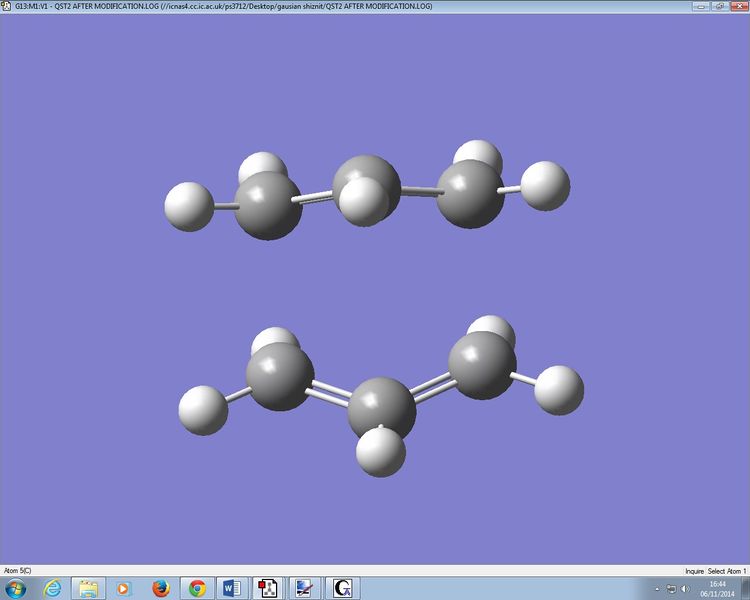Open the molecule-diagram app icon in the taskbar
This screenshot has width=750, height=600.
coord(268,588)
